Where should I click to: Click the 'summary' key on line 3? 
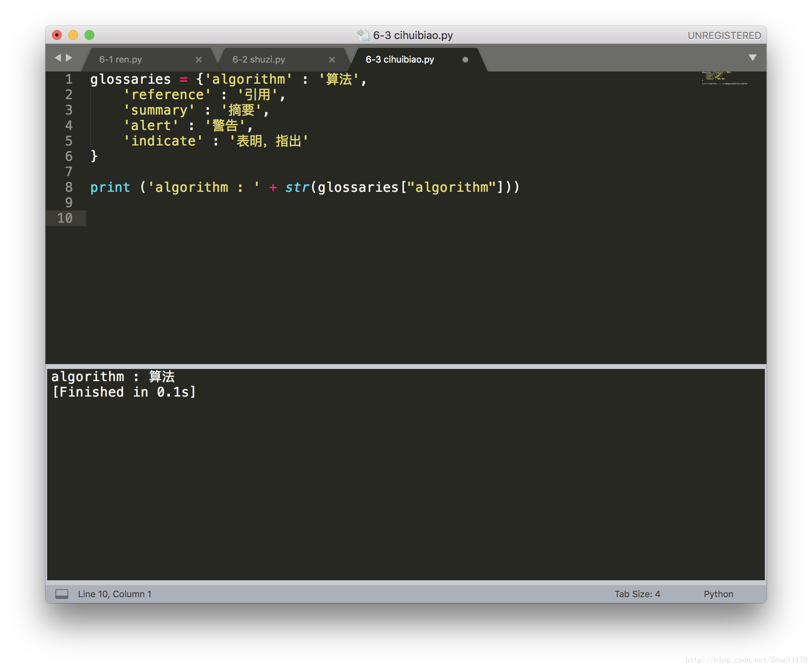159,110
